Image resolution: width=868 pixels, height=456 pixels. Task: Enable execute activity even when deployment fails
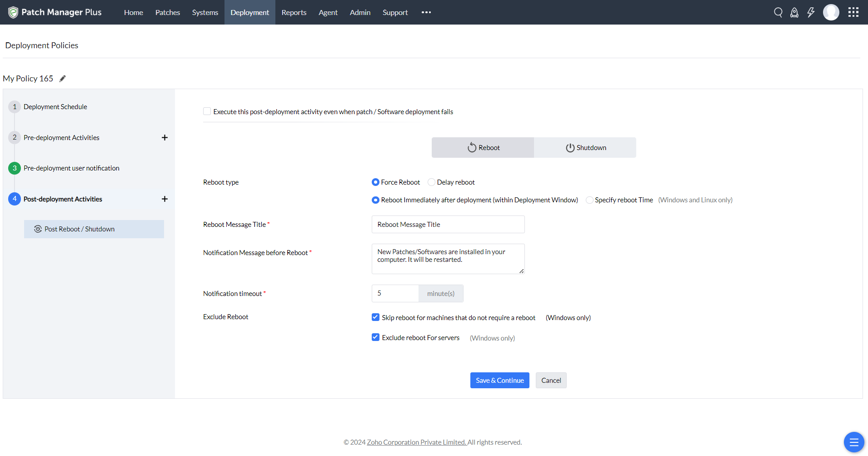pos(207,111)
